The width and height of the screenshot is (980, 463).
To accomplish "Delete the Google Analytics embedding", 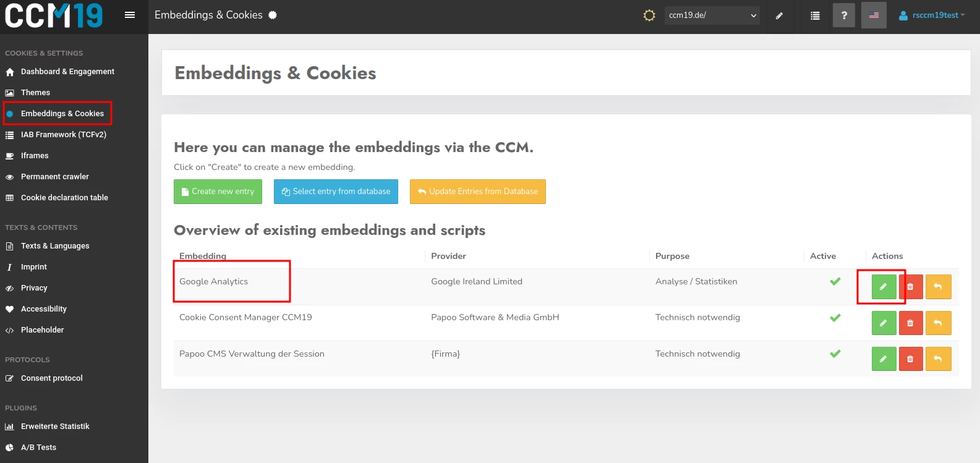I will click(x=910, y=287).
